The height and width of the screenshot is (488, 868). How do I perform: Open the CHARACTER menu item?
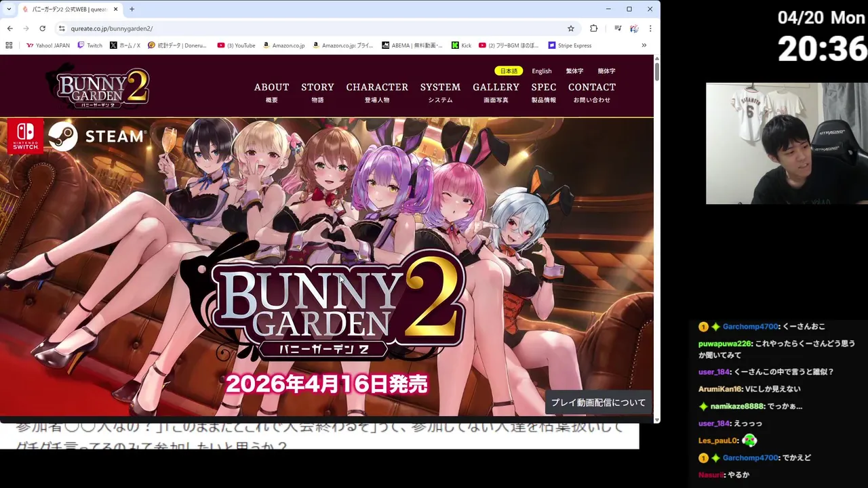[377, 92]
